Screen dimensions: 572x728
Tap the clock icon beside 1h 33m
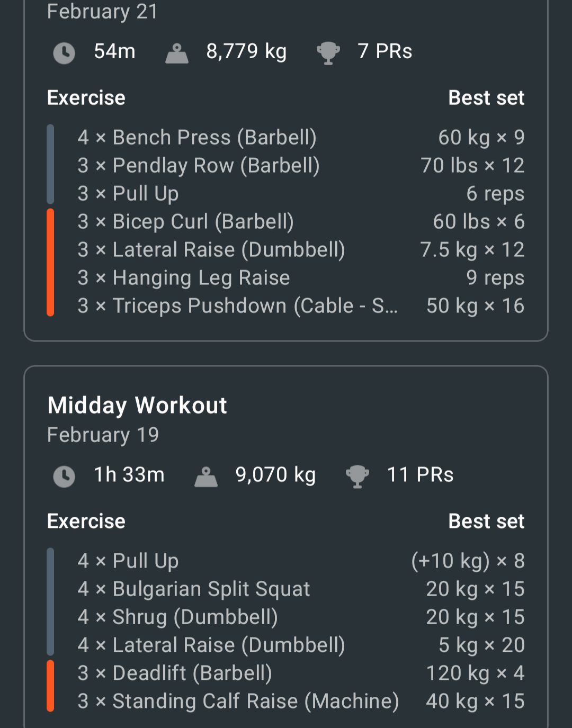click(x=64, y=477)
